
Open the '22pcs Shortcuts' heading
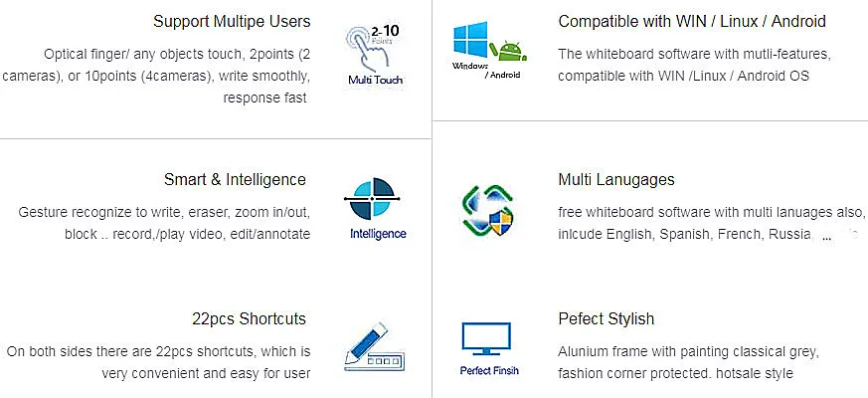tap(249, 318)
